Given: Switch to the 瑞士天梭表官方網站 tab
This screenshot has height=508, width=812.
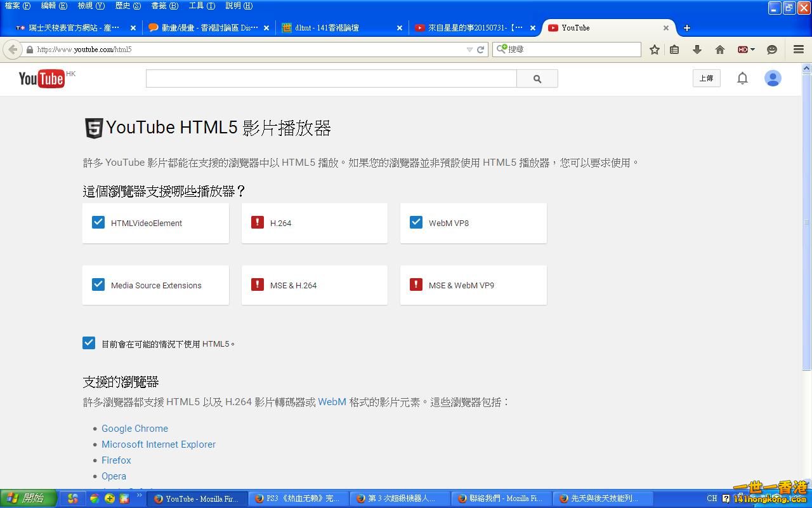Looking at the screenshot, I should coord(75,28).
